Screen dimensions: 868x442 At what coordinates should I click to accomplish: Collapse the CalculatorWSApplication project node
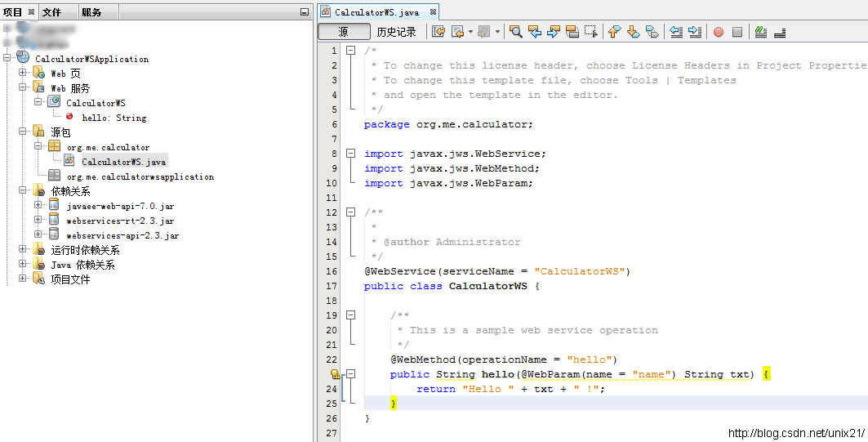(x=7, y=58)
